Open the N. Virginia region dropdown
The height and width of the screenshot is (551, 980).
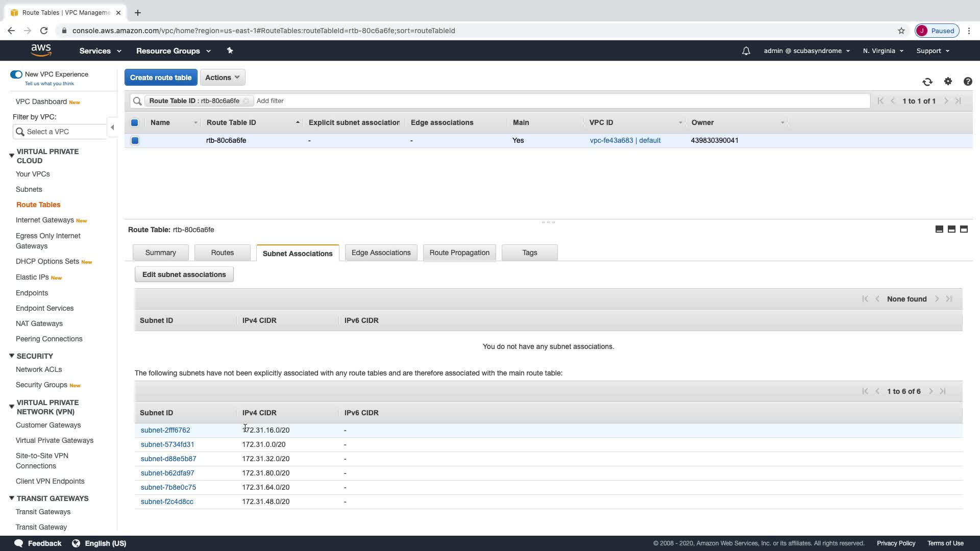(x=883, y=51)
